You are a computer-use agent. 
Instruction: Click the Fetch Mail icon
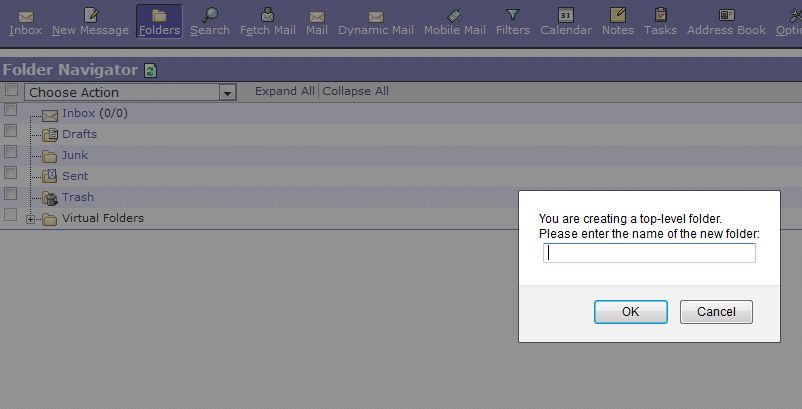click(268, 15)
